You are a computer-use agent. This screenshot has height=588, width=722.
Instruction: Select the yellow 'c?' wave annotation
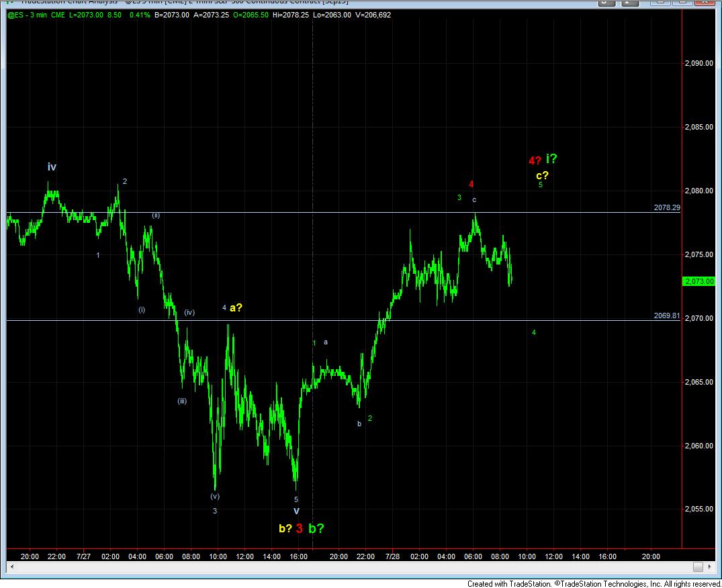click(542, 175)
